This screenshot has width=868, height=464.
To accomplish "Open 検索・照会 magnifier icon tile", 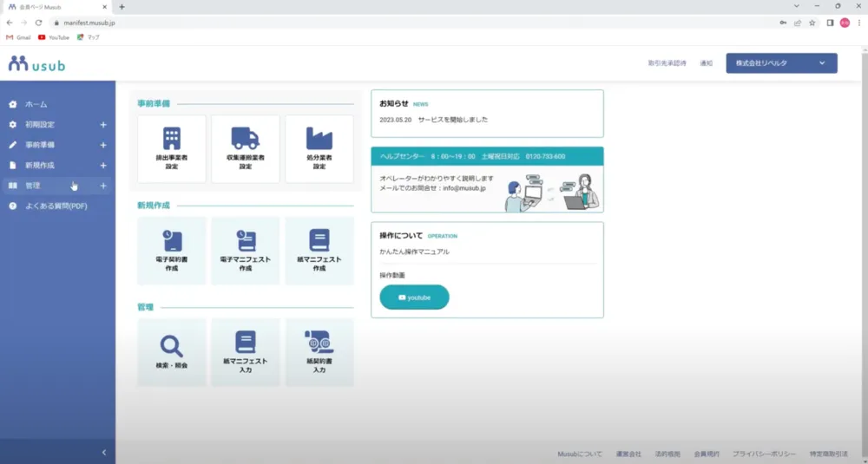I will 172,351.
